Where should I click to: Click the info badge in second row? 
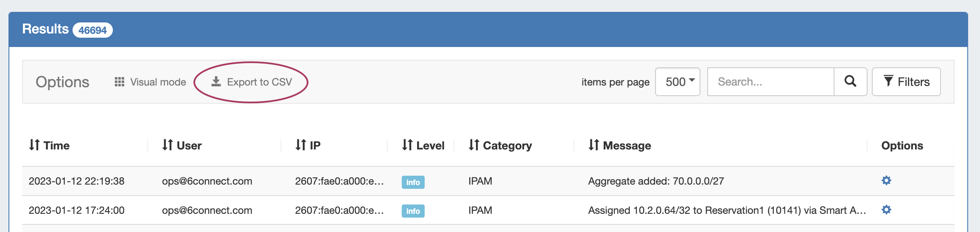(413, 211)
